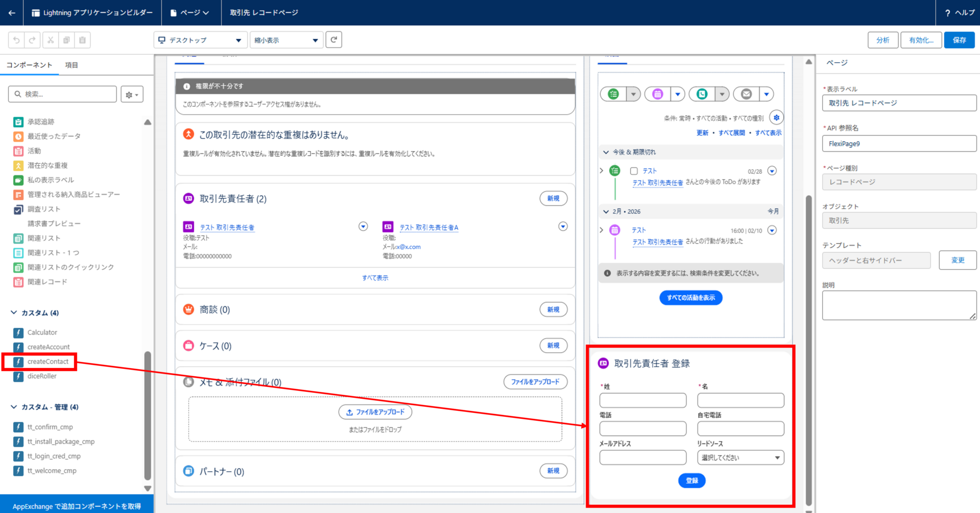980x513 pixels.
Task: Click the log a call phone icon
Action: 702,94
